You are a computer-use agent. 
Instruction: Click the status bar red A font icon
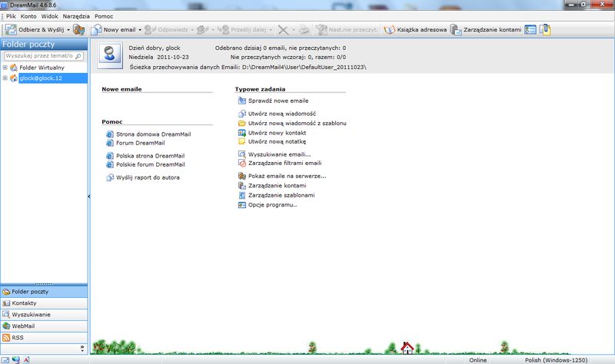(26, 359)
